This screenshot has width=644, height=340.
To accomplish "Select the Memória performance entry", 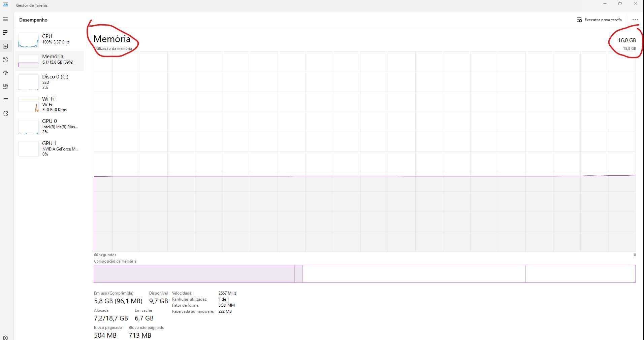I will click(x=50, y=61).
